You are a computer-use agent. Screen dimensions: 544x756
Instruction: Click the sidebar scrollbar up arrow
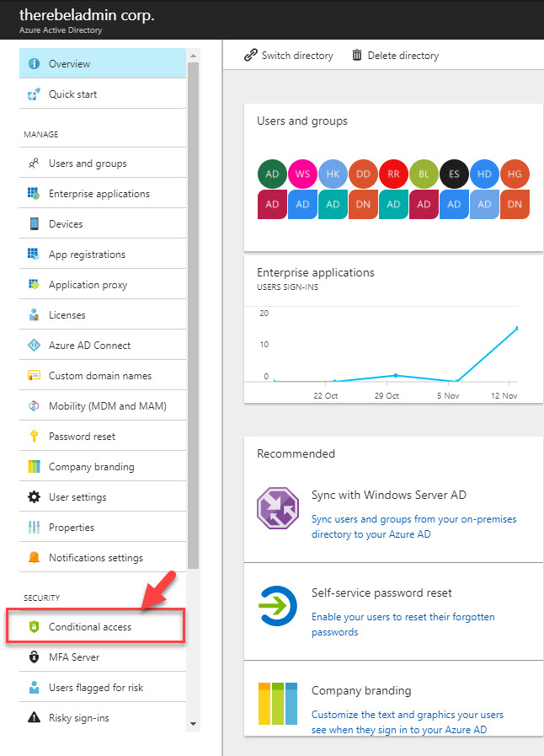pos(193,56)
